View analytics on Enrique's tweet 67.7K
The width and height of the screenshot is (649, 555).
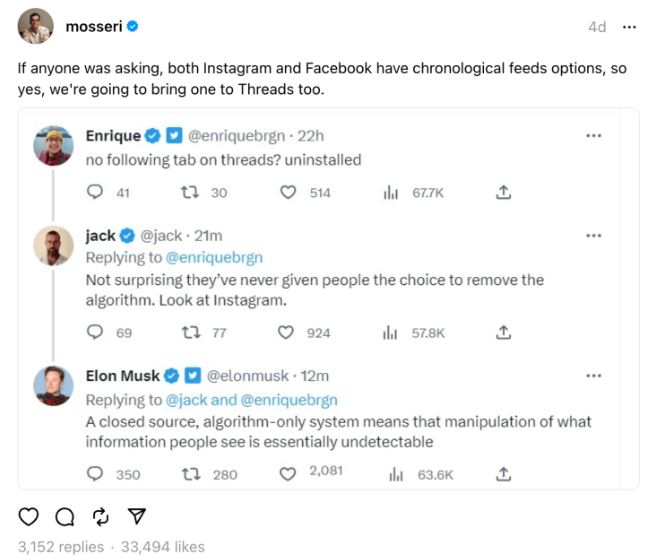[391, 192]
